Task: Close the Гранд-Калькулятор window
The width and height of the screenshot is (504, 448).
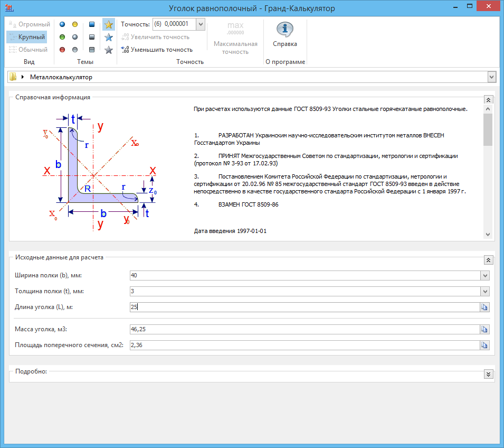Action: (489, 6)
